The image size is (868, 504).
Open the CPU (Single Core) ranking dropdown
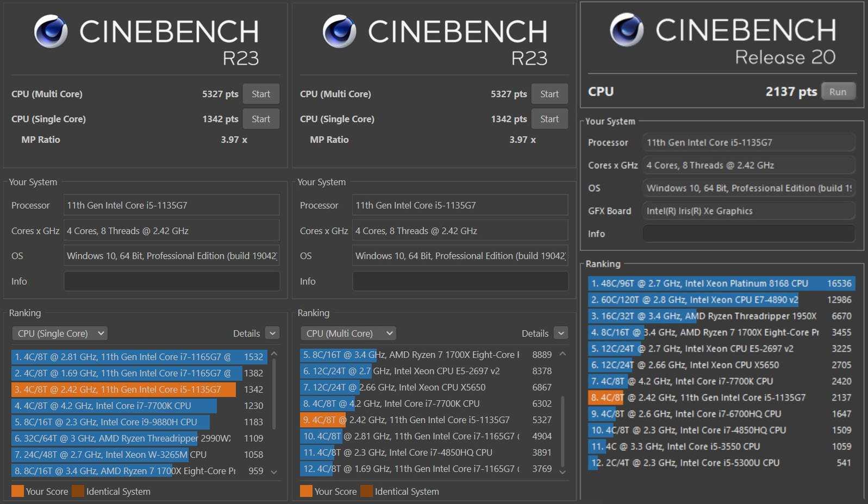coord(60,333)
